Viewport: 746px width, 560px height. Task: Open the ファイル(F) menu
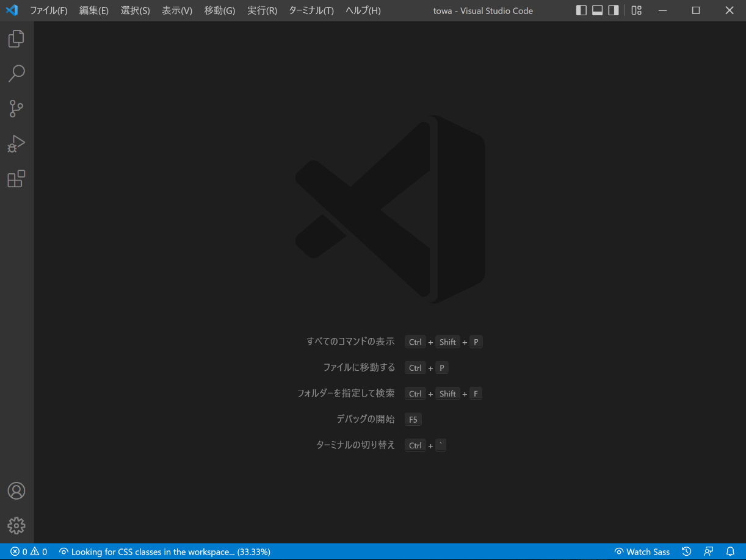(x=49, y=10)
